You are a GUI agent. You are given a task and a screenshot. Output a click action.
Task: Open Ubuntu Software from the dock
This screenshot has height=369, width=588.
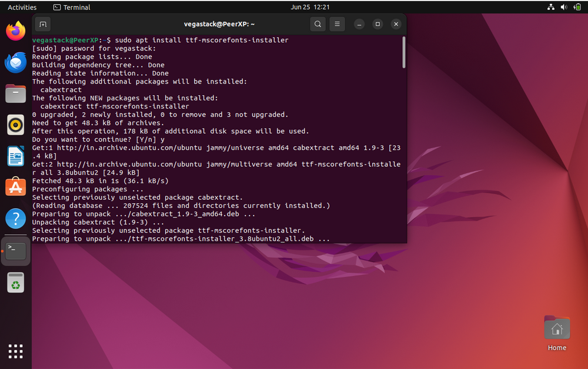pos(15,186)
